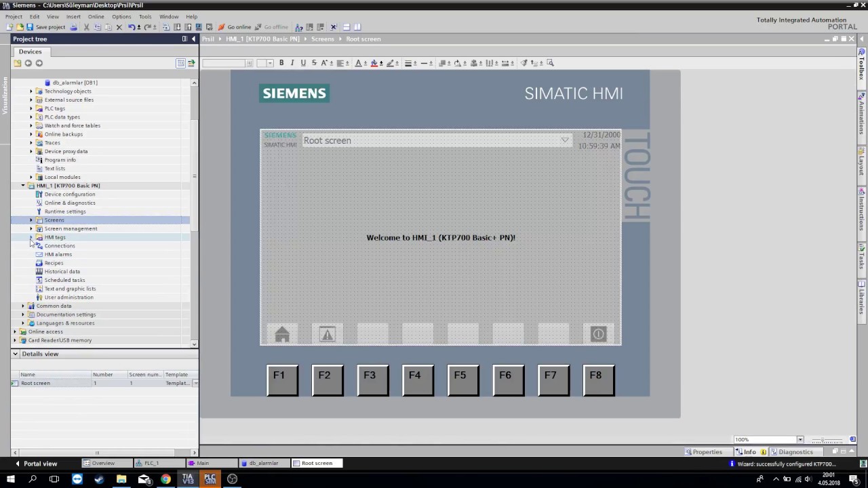Open the Tools menu

[x=145, y=16]
